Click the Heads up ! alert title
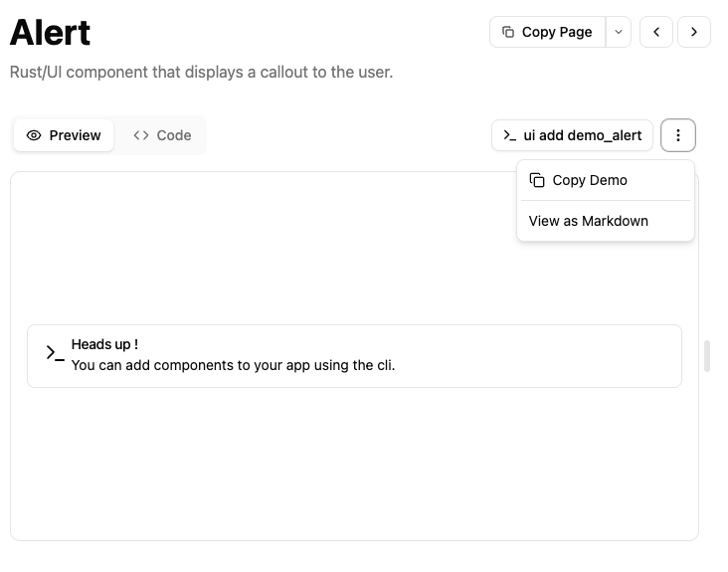This screenshot has height=572, width=728. point(104,344)
